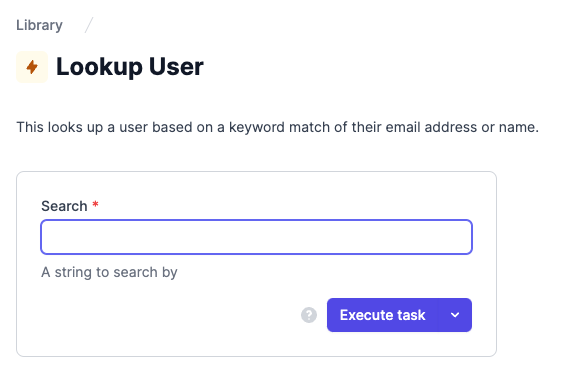Go back to the Library breadcrumb

click(39, 25)
